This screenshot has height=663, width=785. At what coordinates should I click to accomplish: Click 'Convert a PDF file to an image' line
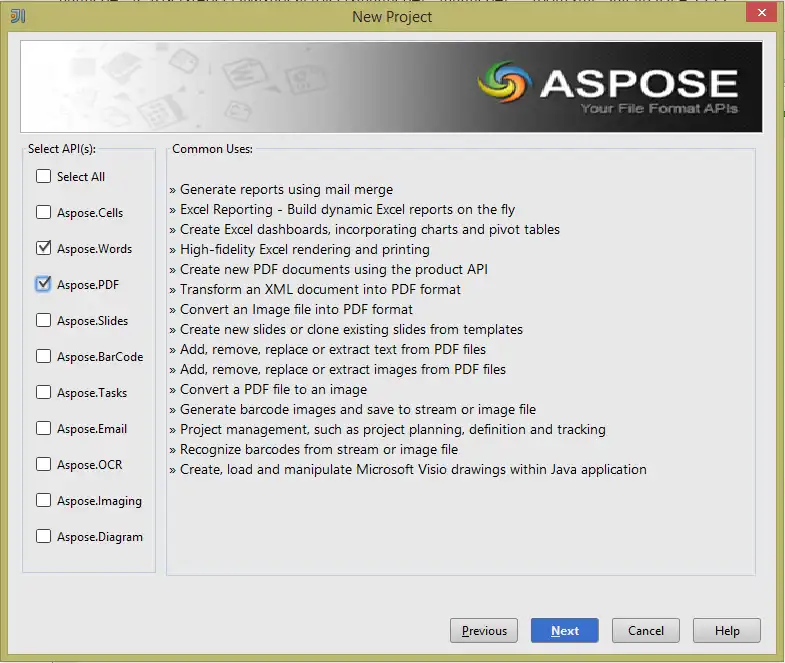268,390
